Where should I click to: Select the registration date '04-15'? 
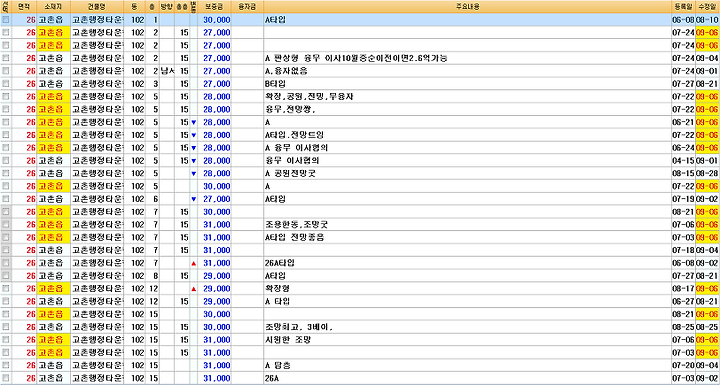coord(683,161)
